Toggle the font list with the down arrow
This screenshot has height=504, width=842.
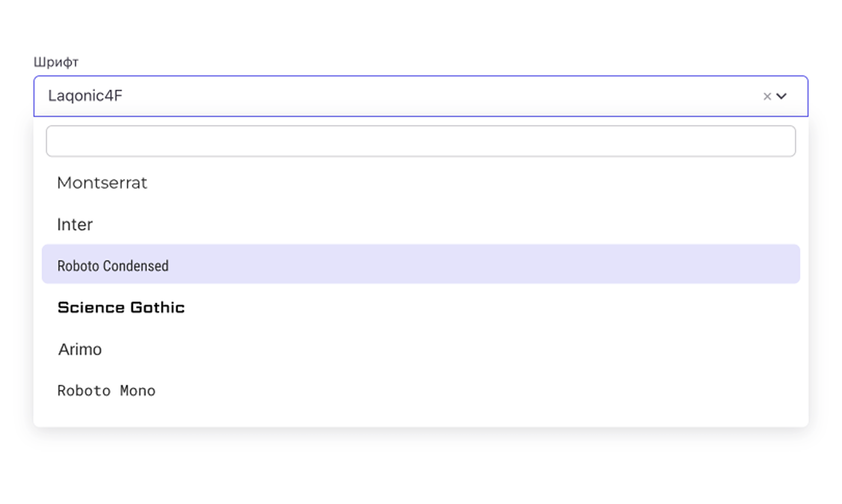pyautogui.click(x=781, y=96)
